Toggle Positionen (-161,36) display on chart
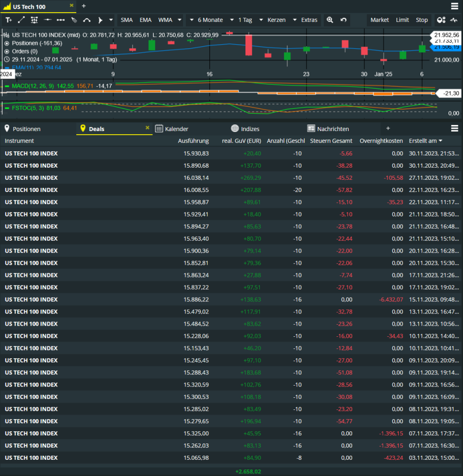 click(7, 43)
